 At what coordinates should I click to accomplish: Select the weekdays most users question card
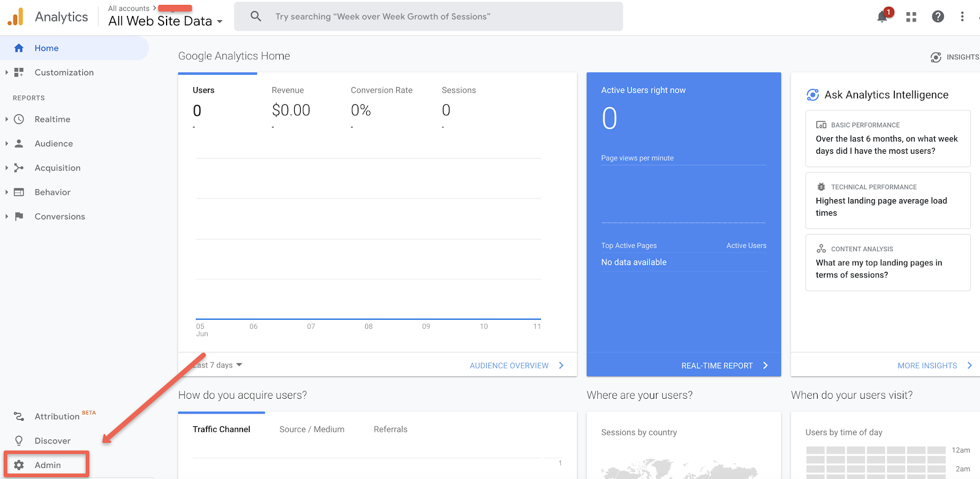tap(888, 138)
